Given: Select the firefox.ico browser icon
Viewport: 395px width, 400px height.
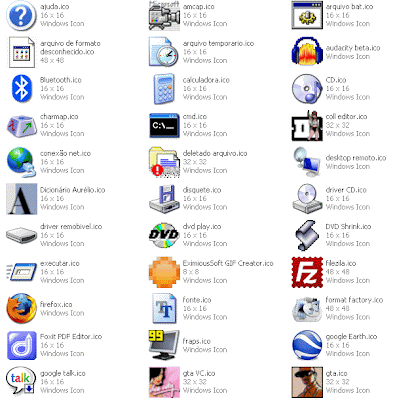Looking at the screenshot, I should point(21,309).
